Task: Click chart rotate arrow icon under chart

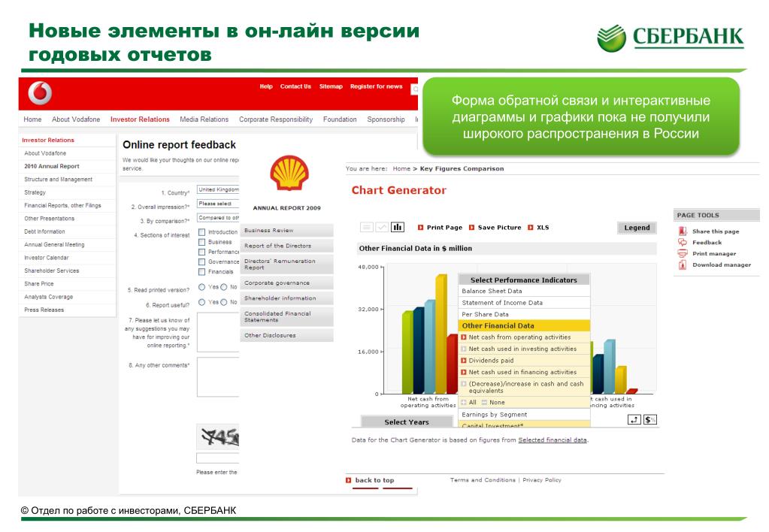Action: point(634,420)
